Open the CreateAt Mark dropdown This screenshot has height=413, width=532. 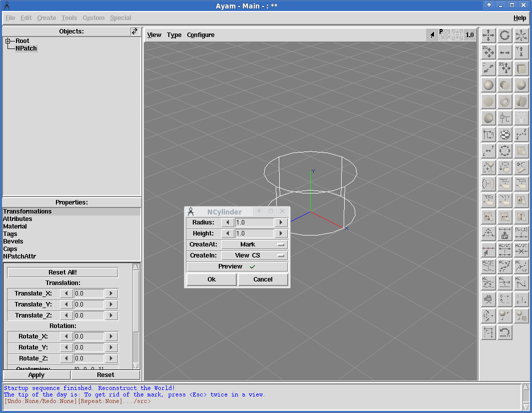click(254, 244)
